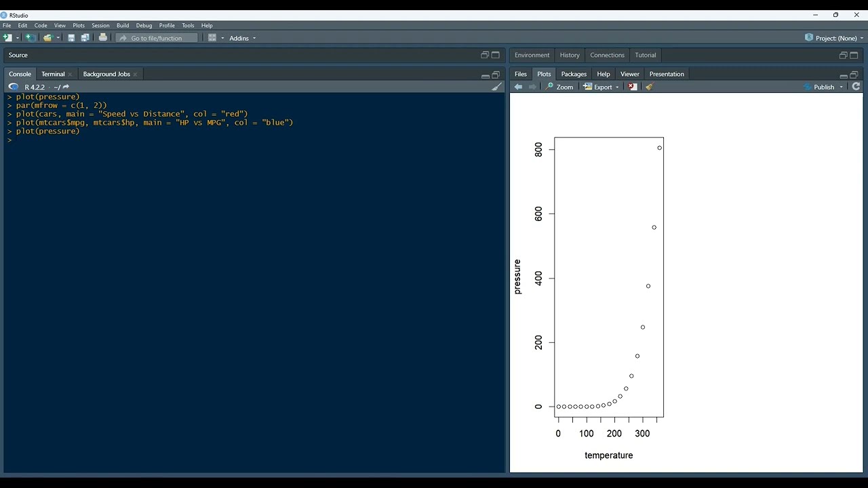
Task: Expand the Publish dropdown arrow
Action: click(842, 87)
